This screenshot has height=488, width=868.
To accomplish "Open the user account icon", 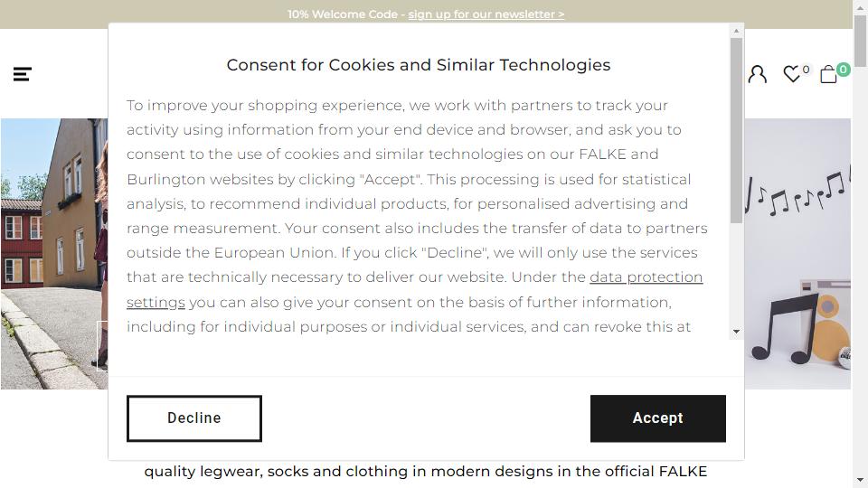I will [758, 74].
